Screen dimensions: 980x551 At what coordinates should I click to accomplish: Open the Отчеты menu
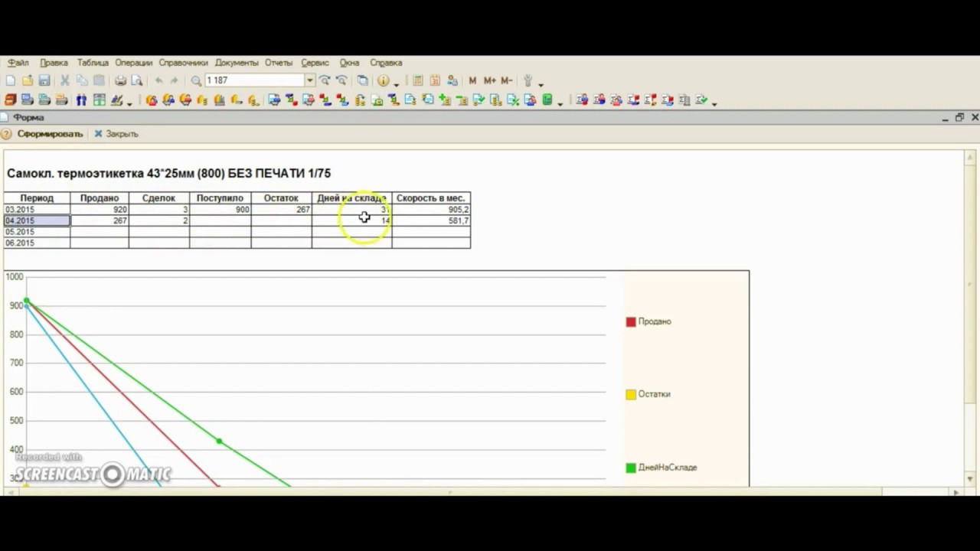coord(279,63)
